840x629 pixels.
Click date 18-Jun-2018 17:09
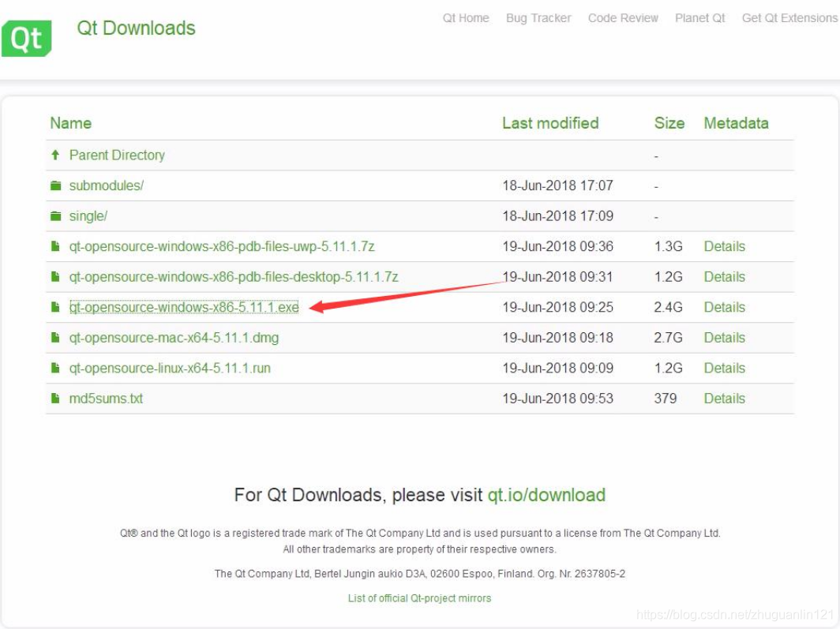(557, 216)
